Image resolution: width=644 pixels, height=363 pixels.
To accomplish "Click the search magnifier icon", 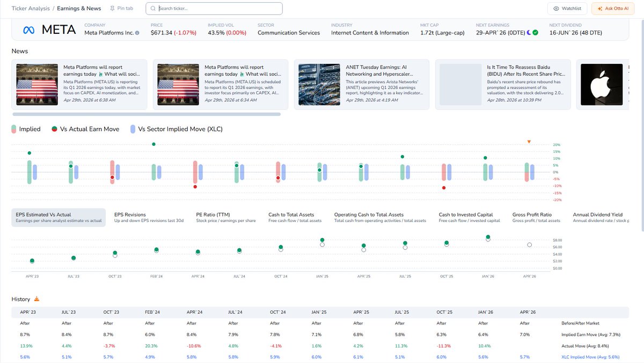I will coord(154,9).
